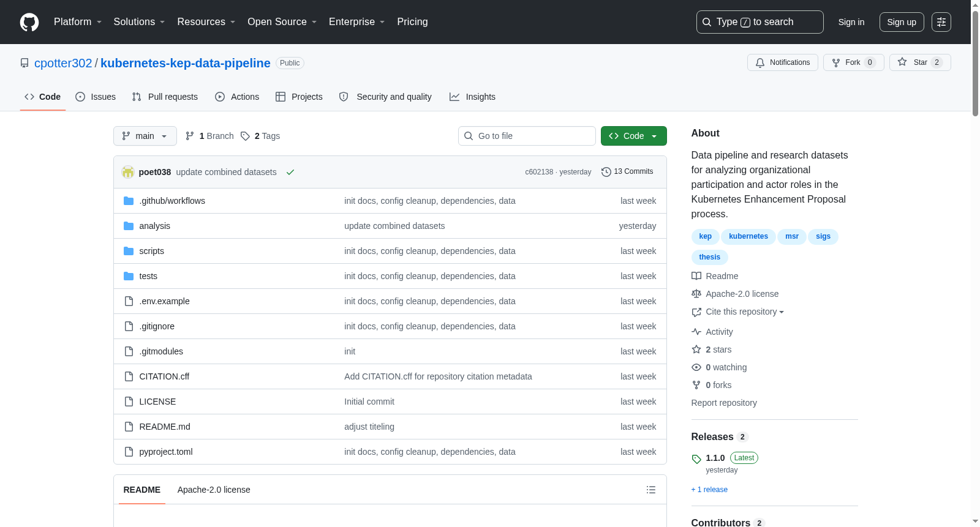Expand the Solutions menu
This screenshot has width=980, height=527.
[139, 22]
